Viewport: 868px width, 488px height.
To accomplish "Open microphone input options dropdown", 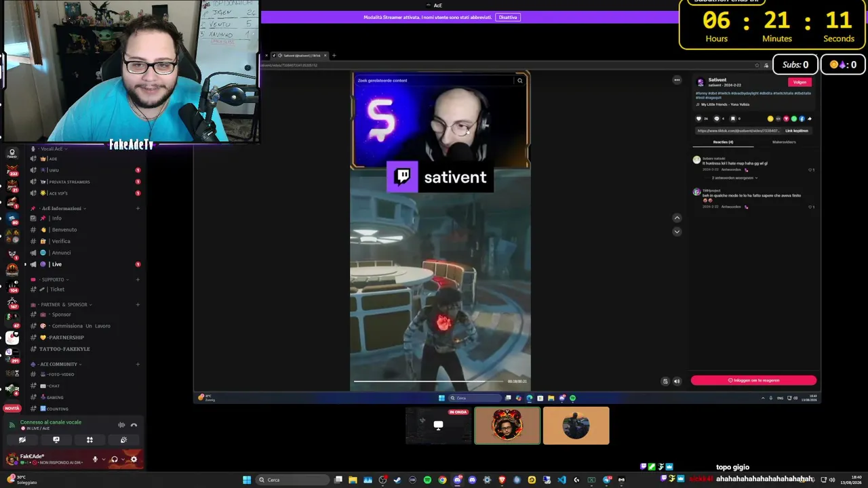I will point(103,459).
